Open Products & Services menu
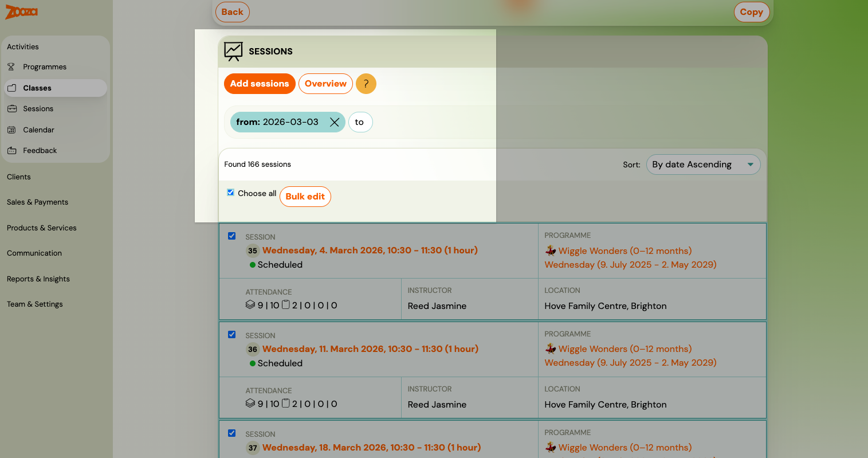 pyautogui.click(x=42, y=228)
